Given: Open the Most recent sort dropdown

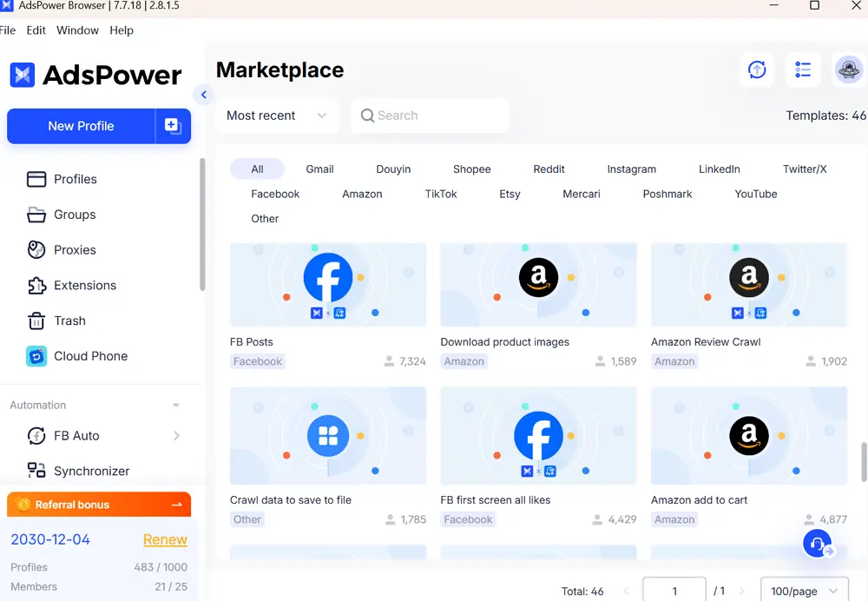Looking at the screenshot, I should (276, 116).
